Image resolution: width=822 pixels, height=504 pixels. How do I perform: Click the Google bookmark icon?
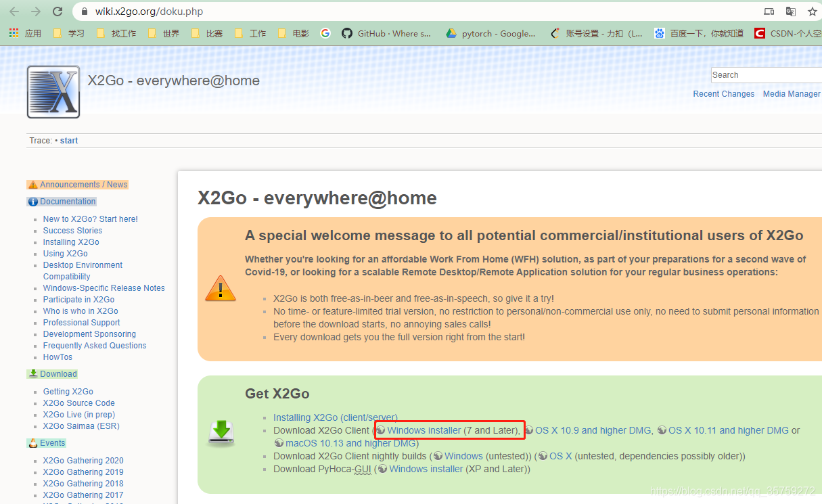click(x=325, y=33)
